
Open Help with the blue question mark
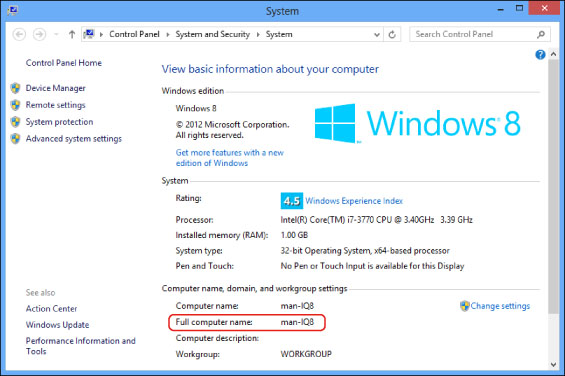(x=540, y=54)
